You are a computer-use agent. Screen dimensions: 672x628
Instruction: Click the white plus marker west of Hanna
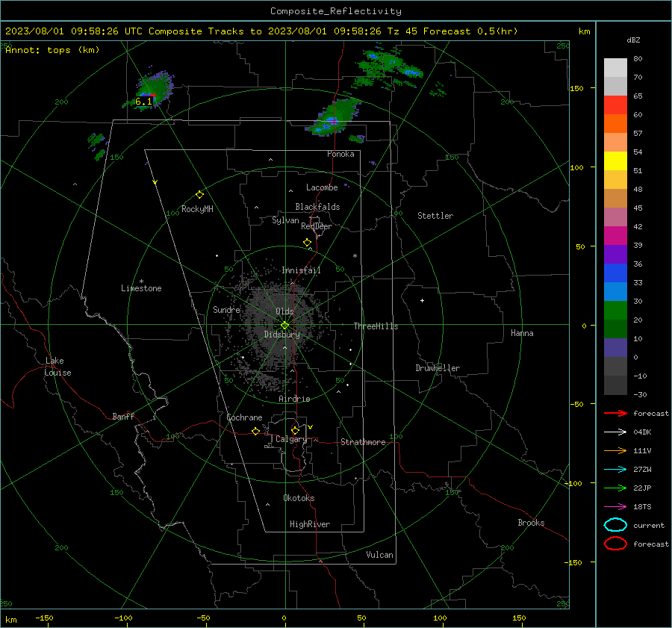(x=422, y=300)
